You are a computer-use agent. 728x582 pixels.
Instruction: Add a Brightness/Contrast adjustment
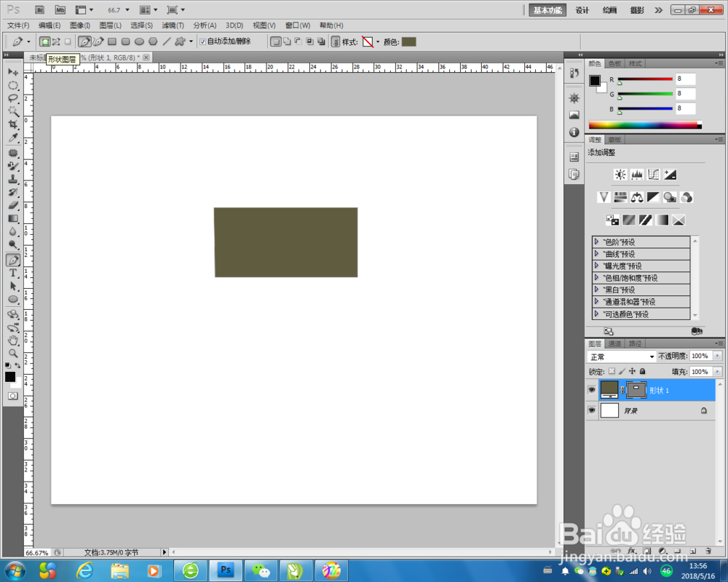(620, 175)
